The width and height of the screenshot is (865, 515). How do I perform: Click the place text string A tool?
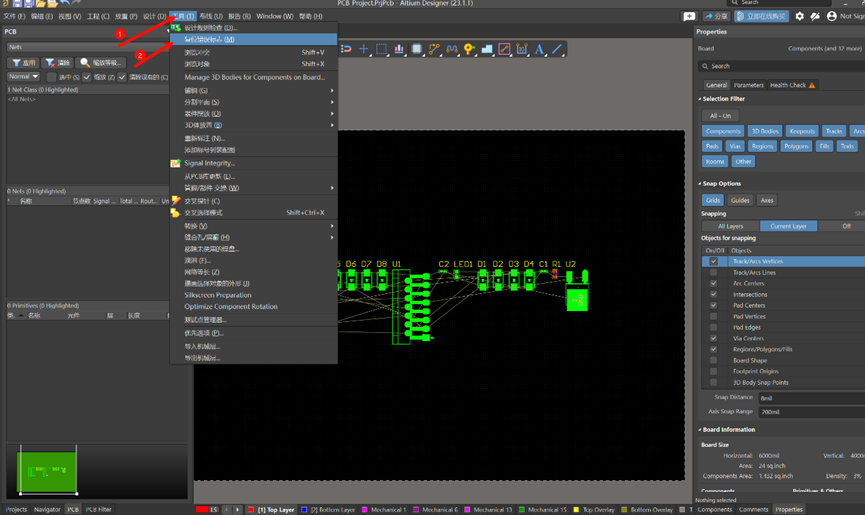(539, 49)
